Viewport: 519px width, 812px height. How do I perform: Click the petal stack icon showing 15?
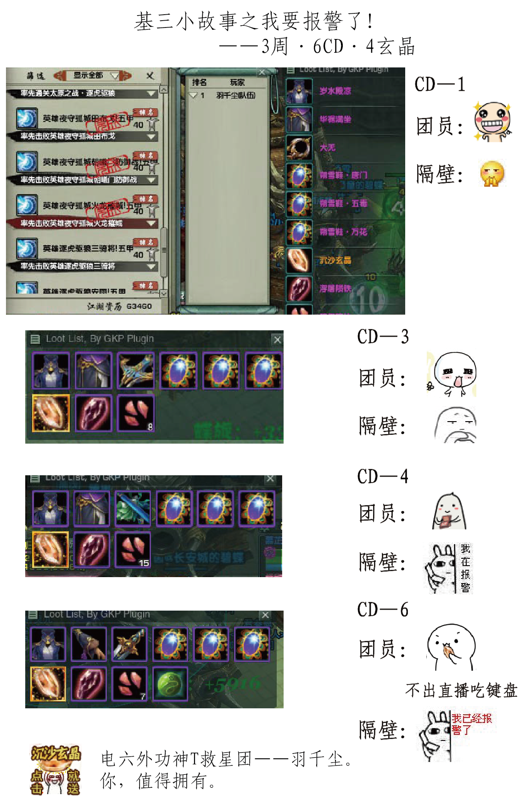[x=133, y=550]
